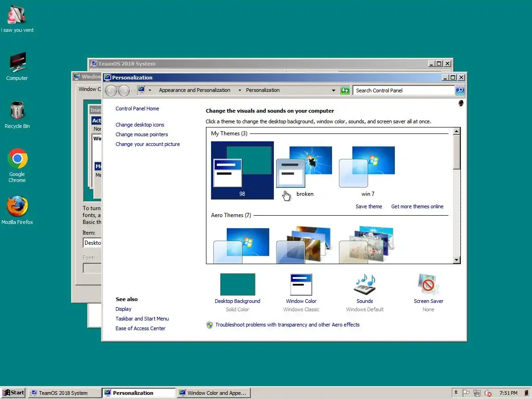The height and width of the screenshot is (399, 532).
Task: Click the Window Color label link
Action: [x=301, y=301]
